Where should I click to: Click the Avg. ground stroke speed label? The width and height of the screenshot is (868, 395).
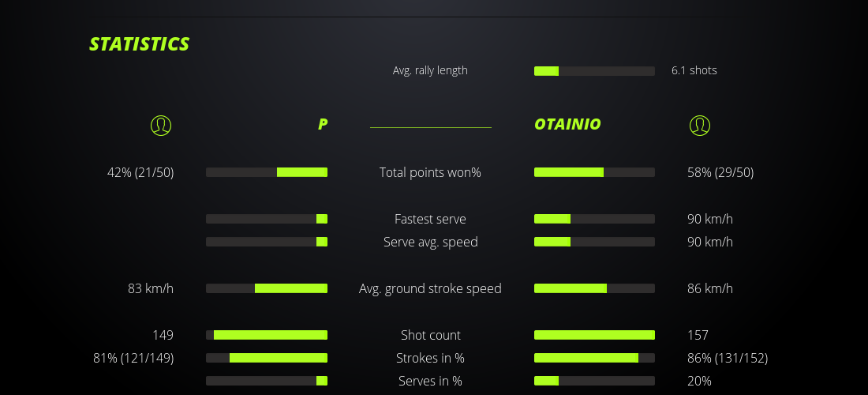tap(430, 288)
